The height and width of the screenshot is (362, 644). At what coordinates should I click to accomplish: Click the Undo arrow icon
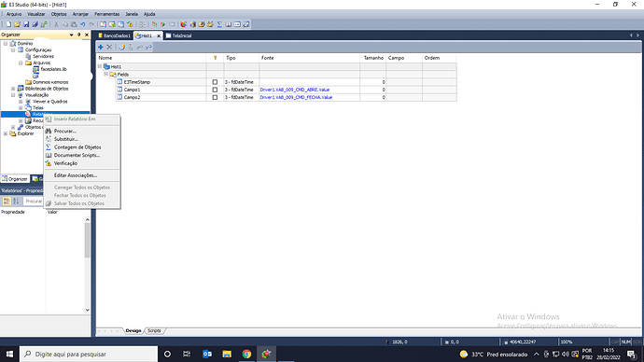83,24
